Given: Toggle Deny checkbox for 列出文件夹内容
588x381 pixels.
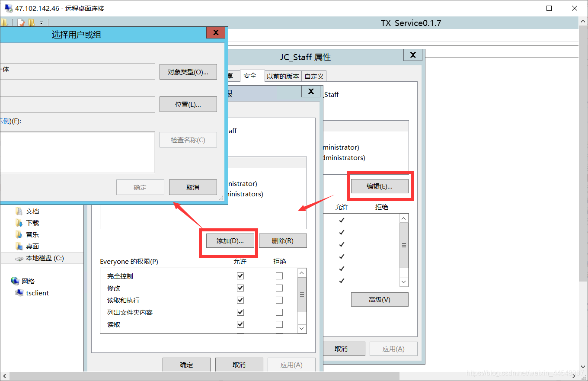Looking at the screenshot, I should pos(279,312).
